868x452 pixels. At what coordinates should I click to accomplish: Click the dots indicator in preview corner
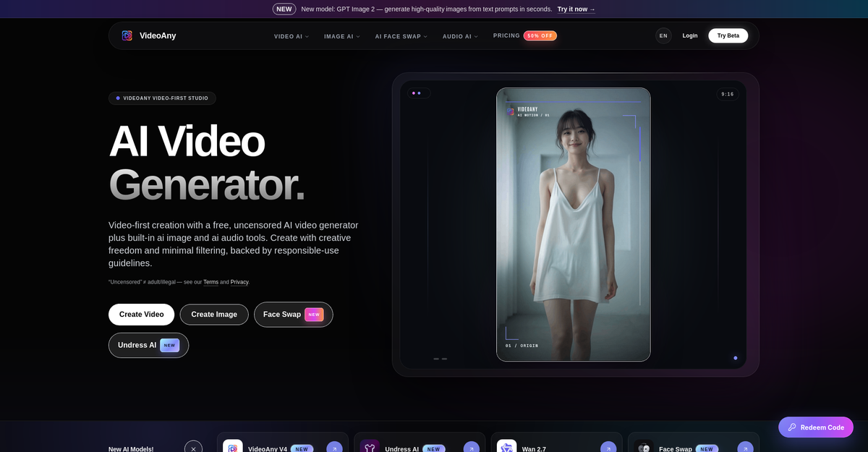tap(419, 93)
